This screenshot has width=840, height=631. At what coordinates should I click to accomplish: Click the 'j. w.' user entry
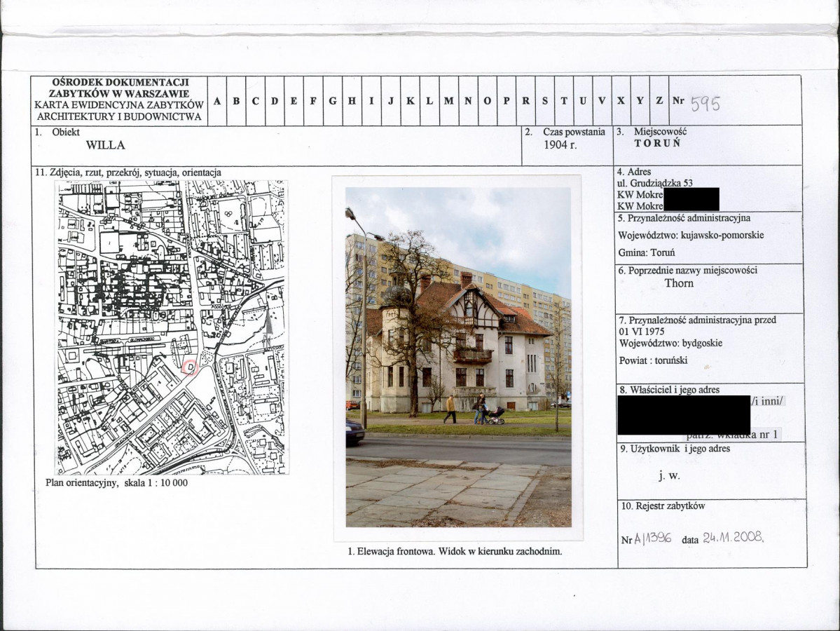coord(669,475)
